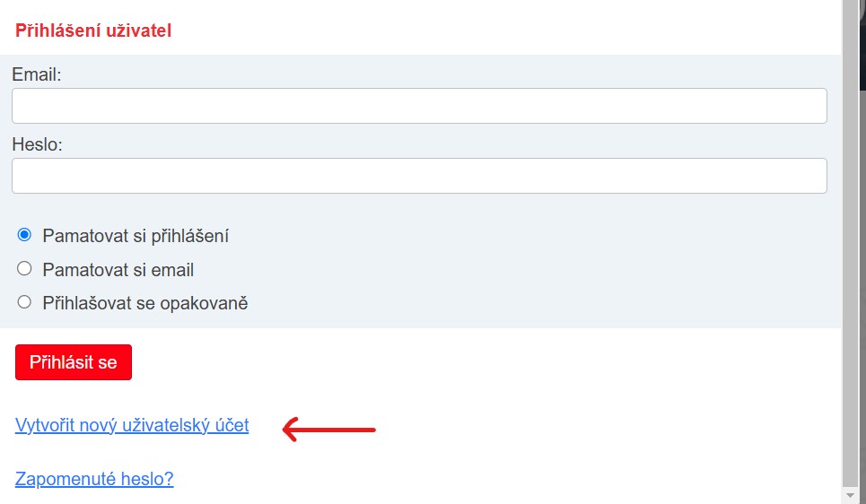Click the "Přihlašovat se opakovaně" label text
Image resolution: width=866 pixels, height=504 pixels.
144,303
